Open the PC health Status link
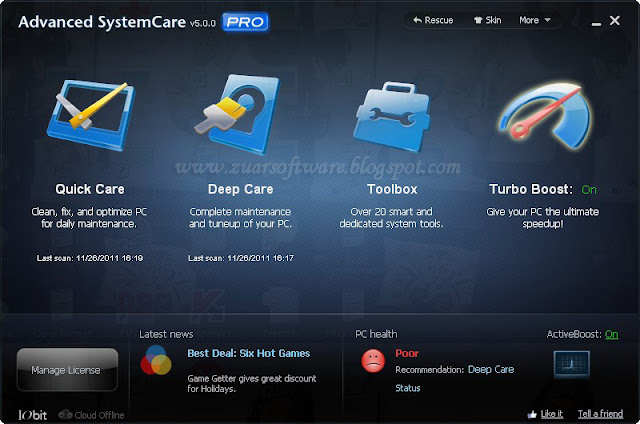 [407, 388]
